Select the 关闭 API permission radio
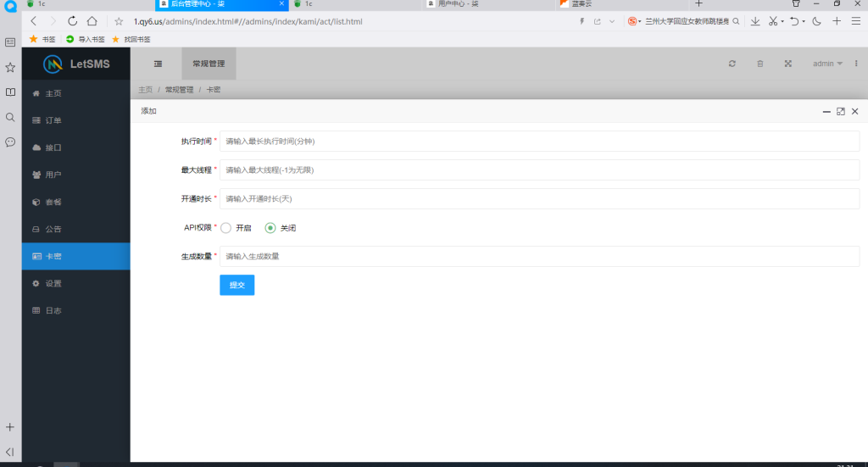Screen dimensions: 868x467 (270, 227)
